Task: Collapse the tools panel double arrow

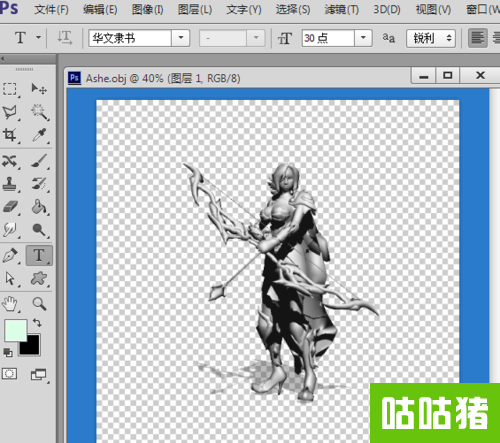Action: (x=3, y=59)
